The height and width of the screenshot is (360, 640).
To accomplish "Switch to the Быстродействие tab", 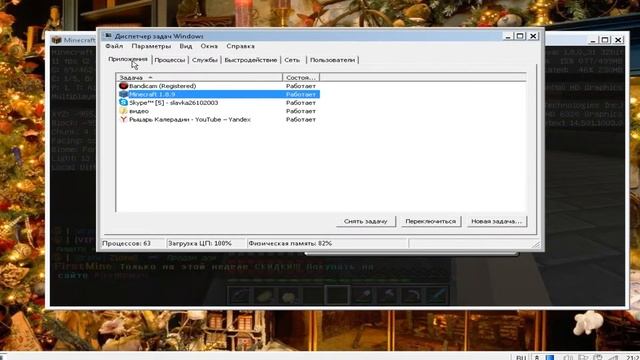I will (x=251, y=60).
